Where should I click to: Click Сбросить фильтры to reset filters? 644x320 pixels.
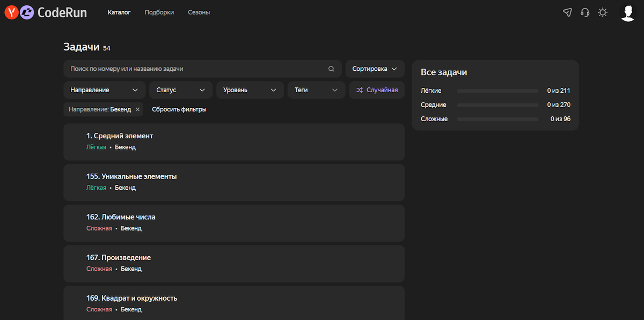coord(179,109)
